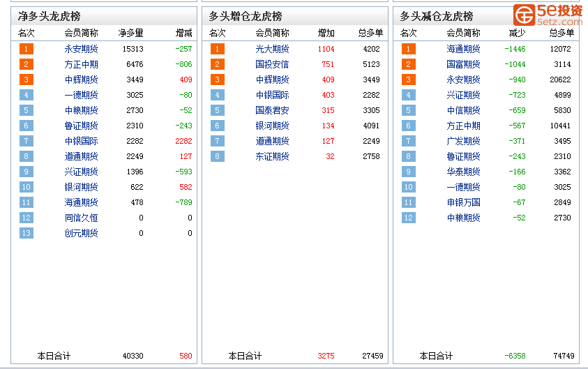
Task: Click the 增减 column header
Action: coord(183,33)
